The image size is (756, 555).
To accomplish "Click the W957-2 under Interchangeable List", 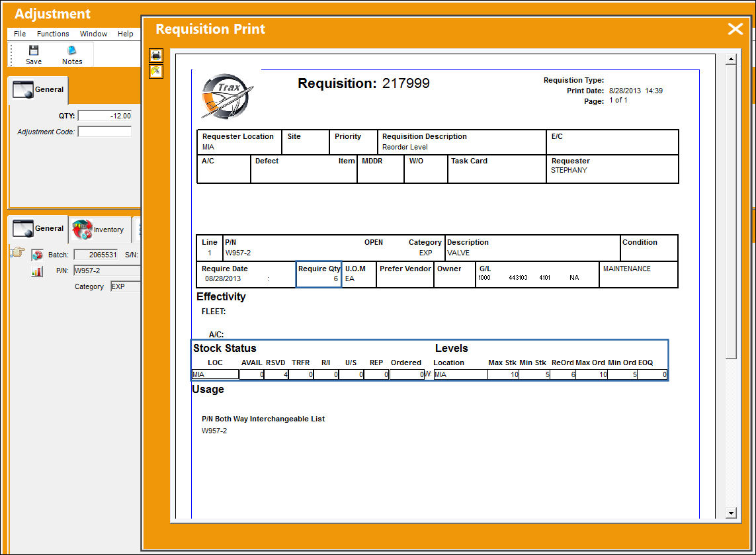I will click(x=214, y=431).
